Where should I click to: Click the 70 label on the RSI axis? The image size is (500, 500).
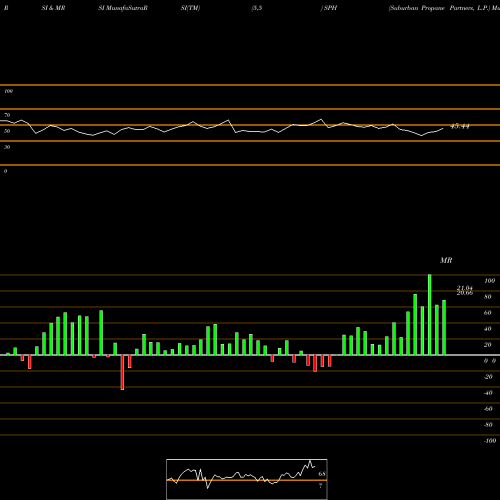coord(7,115)
